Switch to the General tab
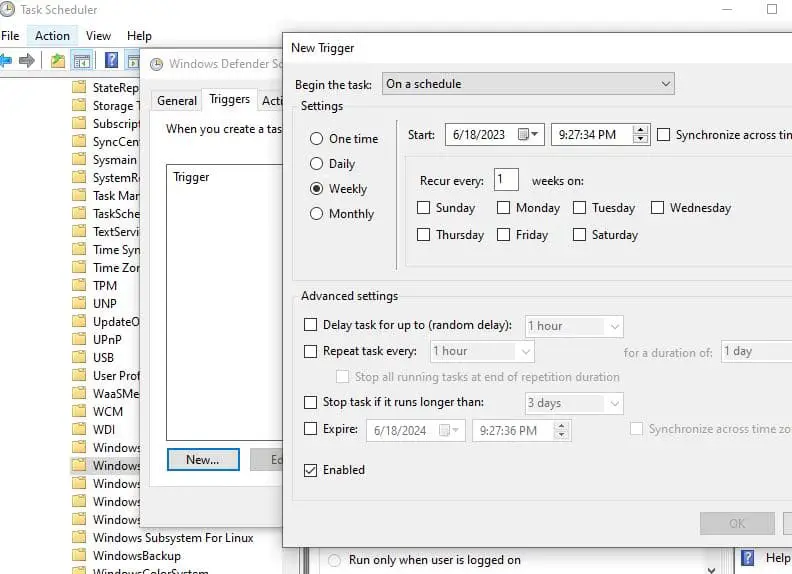 click(177, 101)
